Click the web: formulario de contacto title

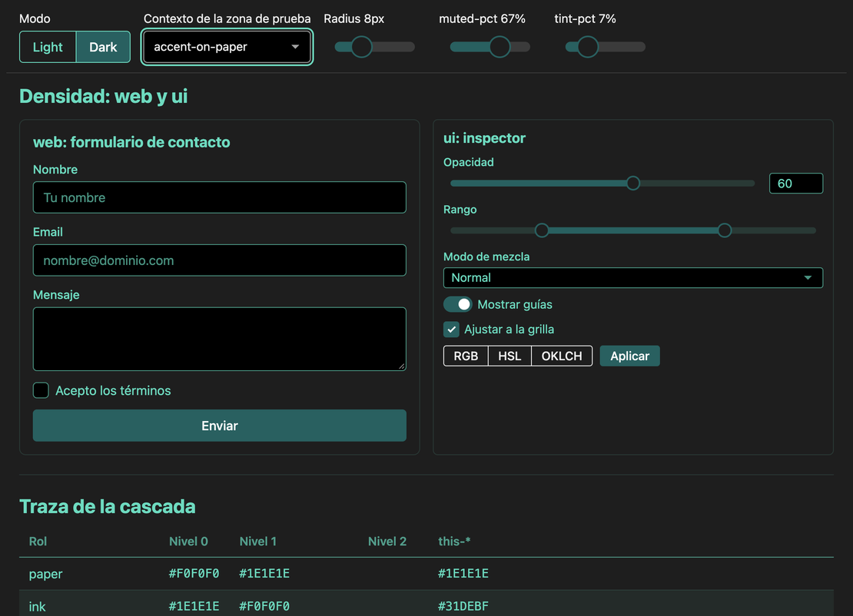pyautogui.click(x=131, y=142)
